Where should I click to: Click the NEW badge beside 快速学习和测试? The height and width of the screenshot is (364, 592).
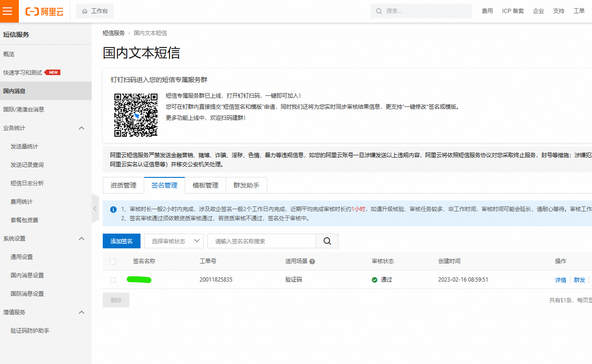(53, 72)
